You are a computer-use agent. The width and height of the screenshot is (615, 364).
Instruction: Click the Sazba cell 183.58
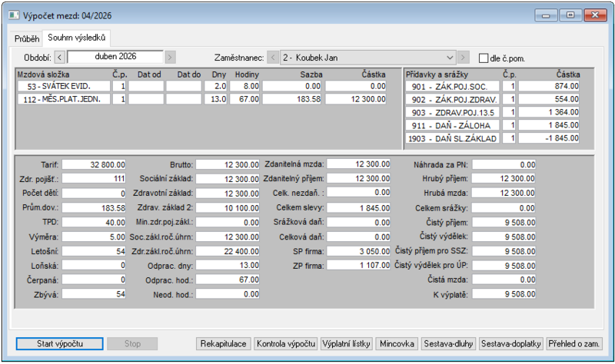[292, 99]
